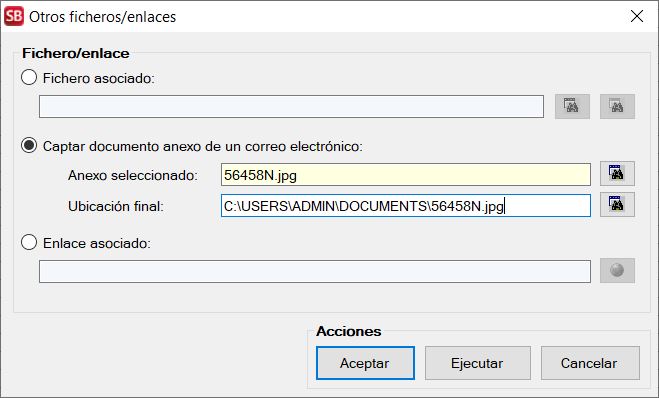Confirm with the Aceptar button
This screenshot has height=398, width=659.
pos(365,363)
